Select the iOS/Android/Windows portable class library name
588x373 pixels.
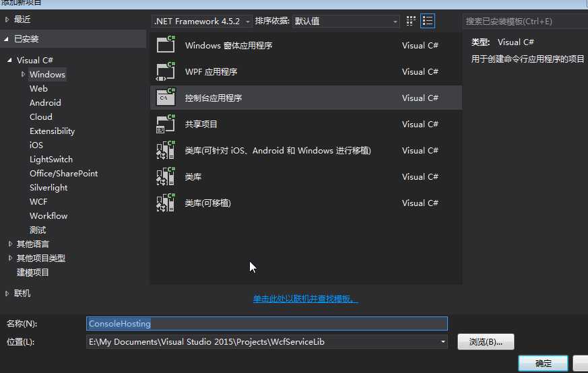[278, 150]
